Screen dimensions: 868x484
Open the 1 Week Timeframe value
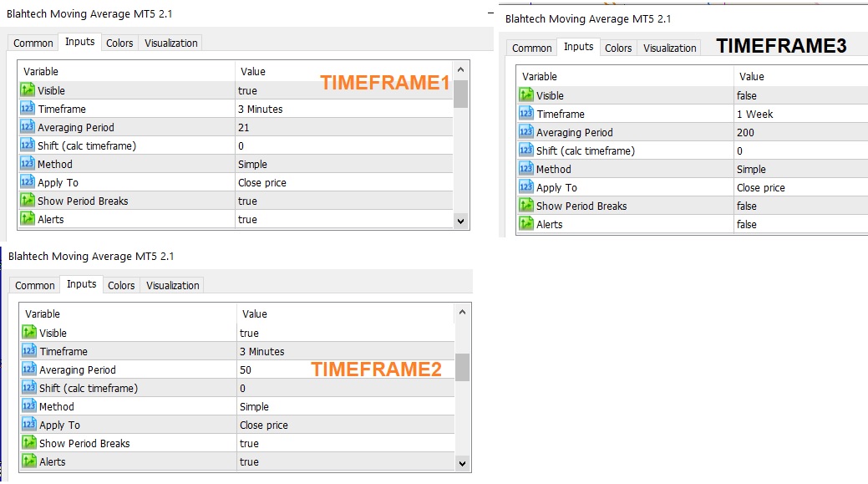(x=754, y=114)
